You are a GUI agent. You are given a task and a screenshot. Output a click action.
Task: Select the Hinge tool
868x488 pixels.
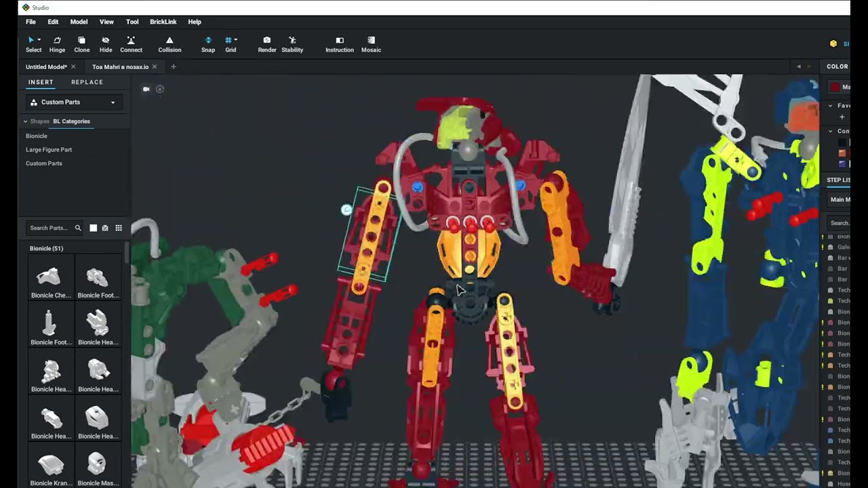(57, 45)
